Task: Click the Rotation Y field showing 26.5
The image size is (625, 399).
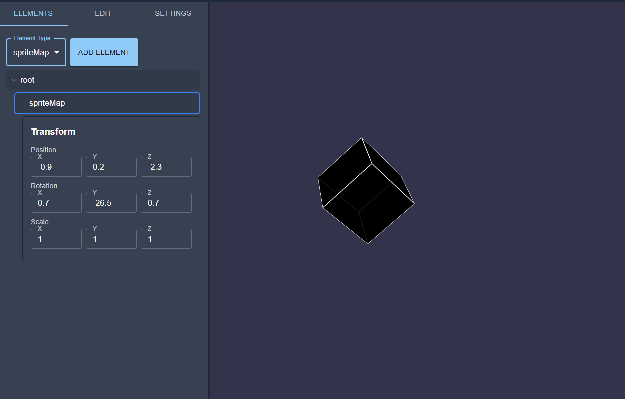Action: (111, 202)
